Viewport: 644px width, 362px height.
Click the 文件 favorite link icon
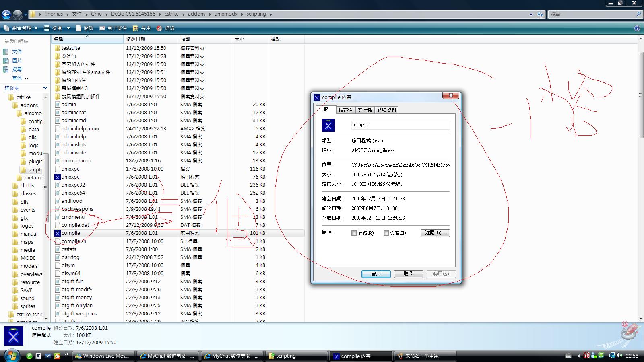pos(6,52)
